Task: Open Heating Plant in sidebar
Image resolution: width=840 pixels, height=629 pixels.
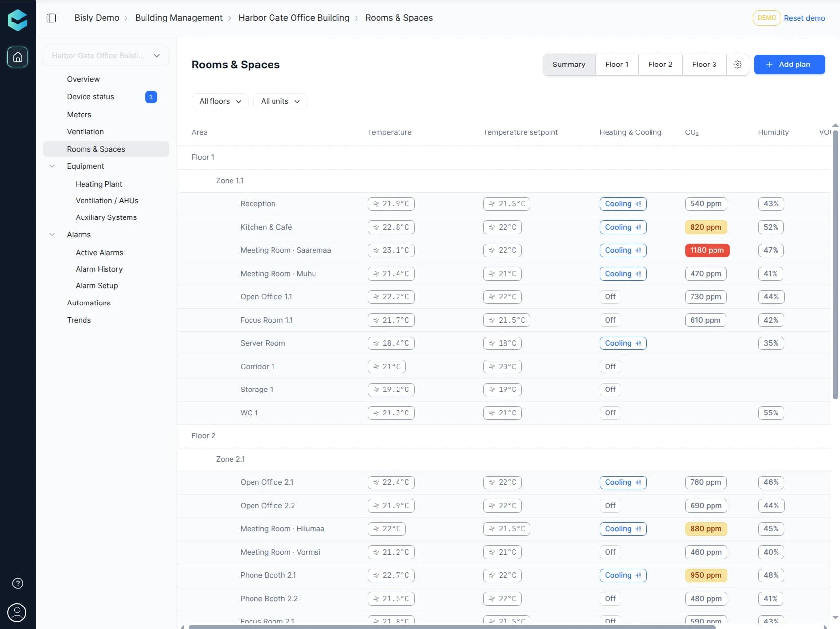Action: pyautogui.click(x=99, y=184)
